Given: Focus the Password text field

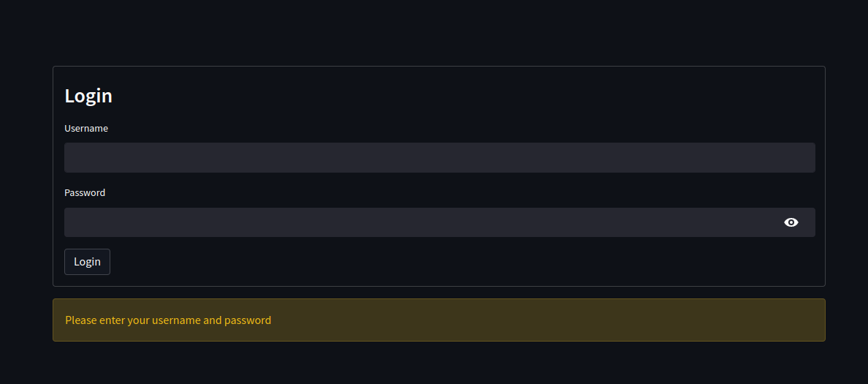Looking at the screenshot, I should (416, 222).
